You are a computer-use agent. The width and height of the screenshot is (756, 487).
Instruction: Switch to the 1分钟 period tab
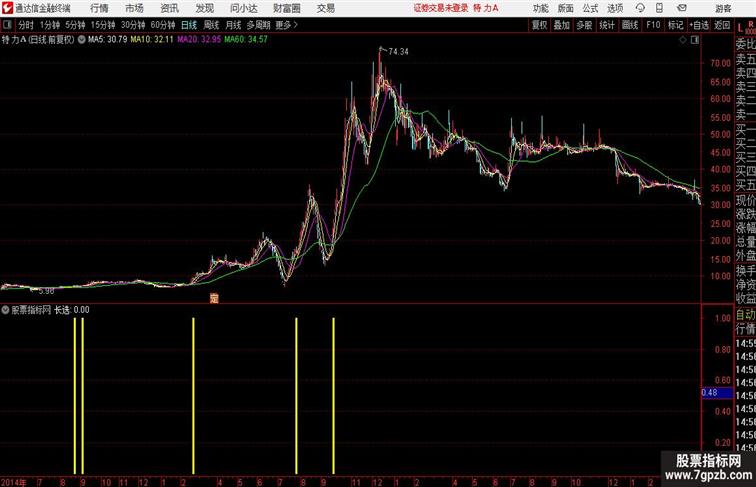click(50, 25)
